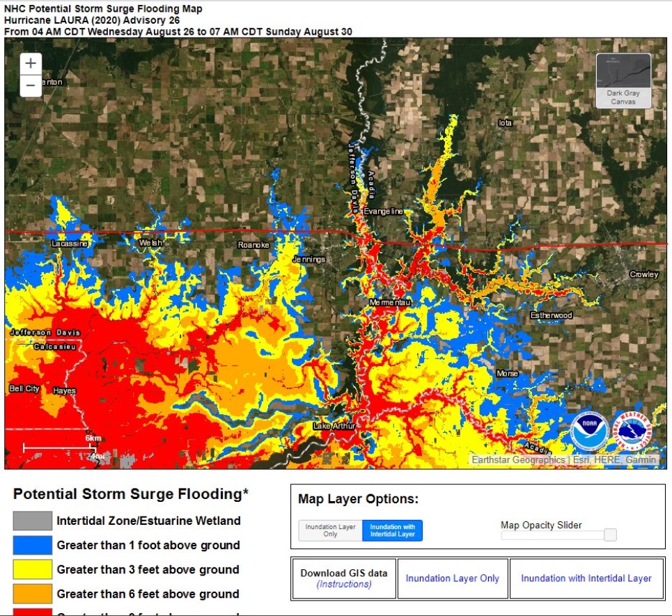Click the NOAA logo on the map

(x=591, y=432)
